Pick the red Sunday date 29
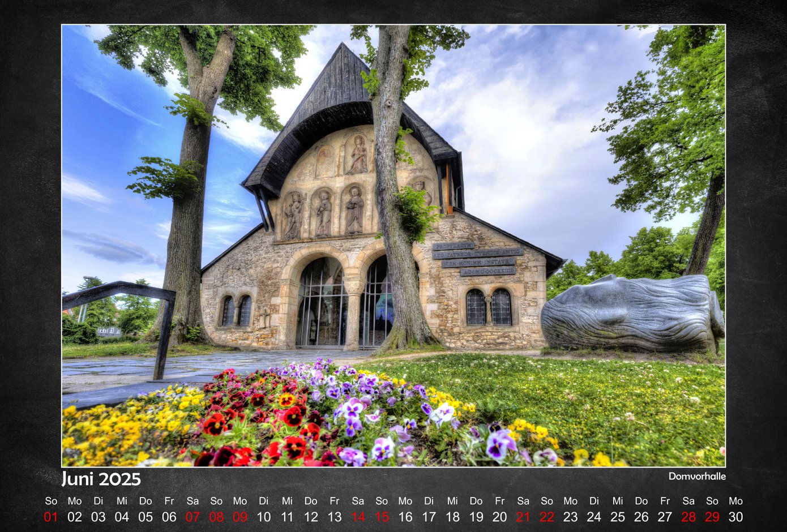This screenshot has width=787, height=532. 712,517
